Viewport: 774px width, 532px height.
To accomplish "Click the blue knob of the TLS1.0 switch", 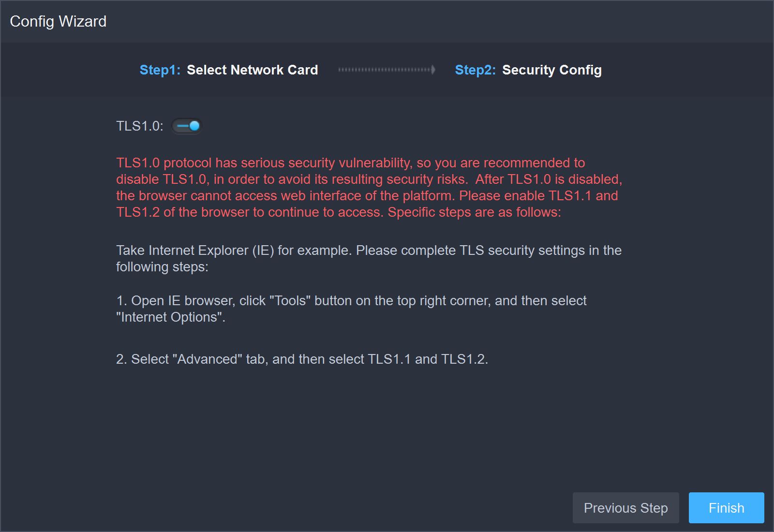I will [194, 126].
